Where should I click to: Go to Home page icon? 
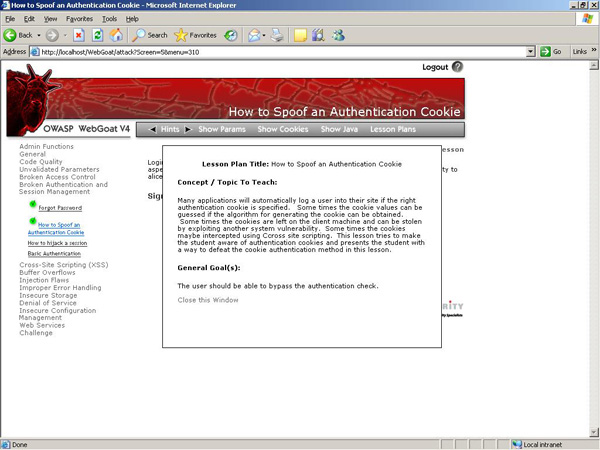(x=116, y=35)
